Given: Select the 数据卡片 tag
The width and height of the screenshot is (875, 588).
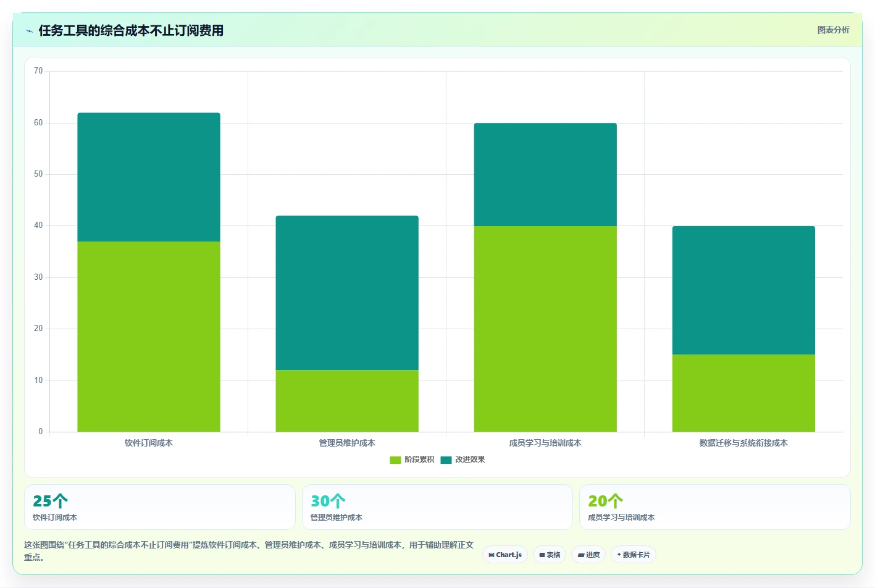Looking at the screenshot, I should click(x=634, y=555).
